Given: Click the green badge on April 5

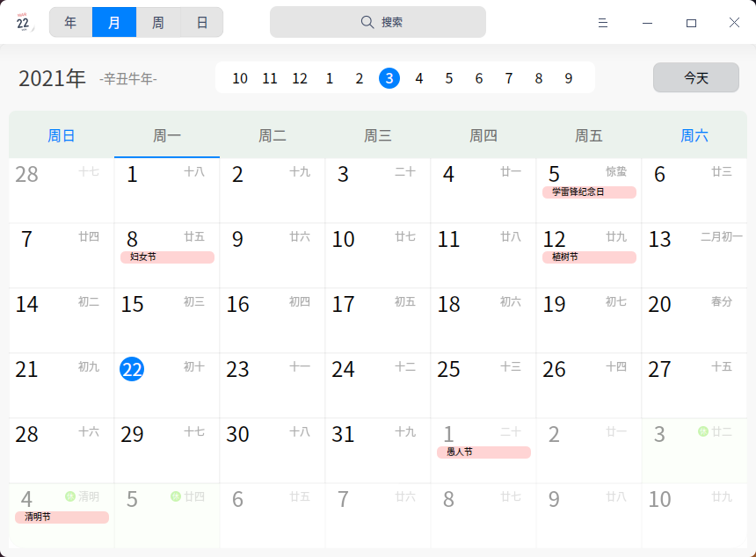Looking at the screenshot, I should click(175, 496).
